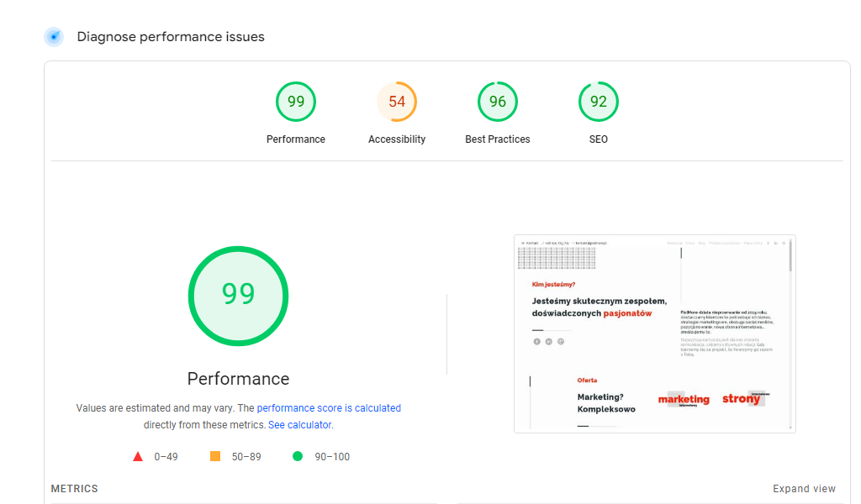Go to the Best Practices label
Screen dimensions: 861x504
pyautogui.click(x=498, y=139)
